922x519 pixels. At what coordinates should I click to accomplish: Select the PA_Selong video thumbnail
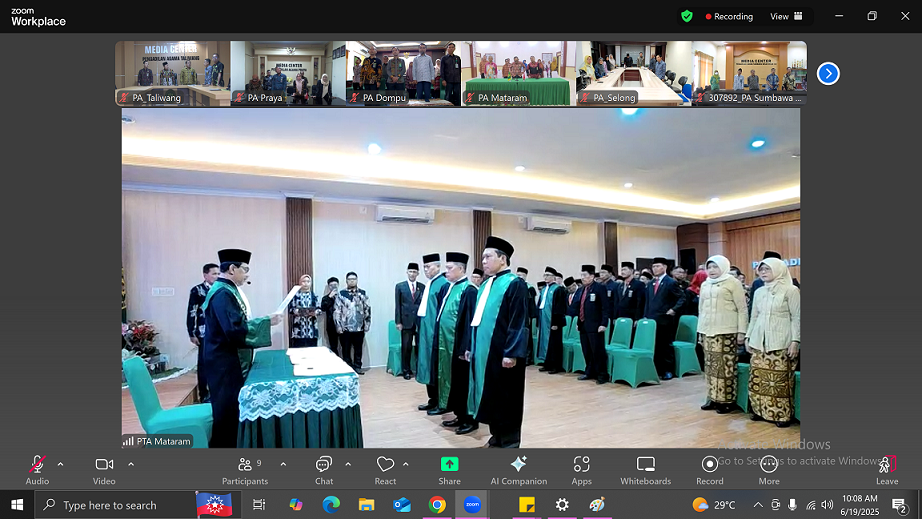pos(634,73)
